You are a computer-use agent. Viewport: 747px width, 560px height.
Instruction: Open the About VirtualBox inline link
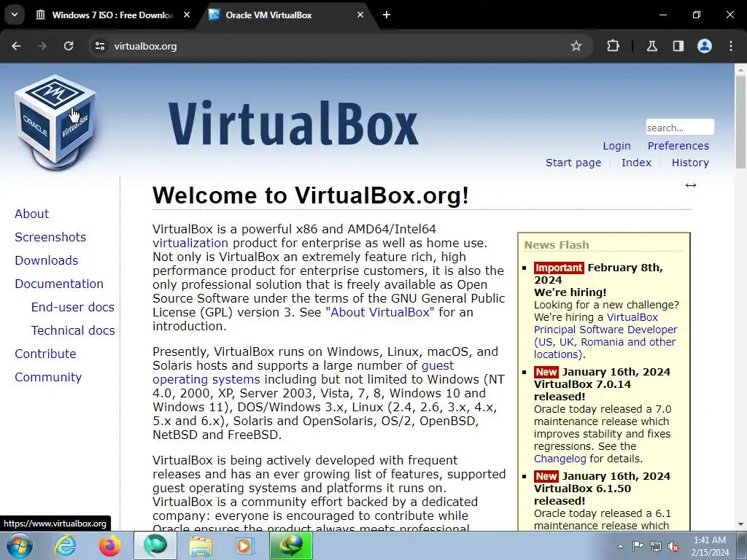pyautogui.click(x=380, y=312)
